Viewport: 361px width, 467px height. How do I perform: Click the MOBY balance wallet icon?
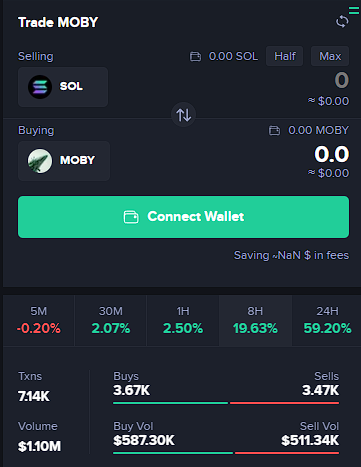274,130
